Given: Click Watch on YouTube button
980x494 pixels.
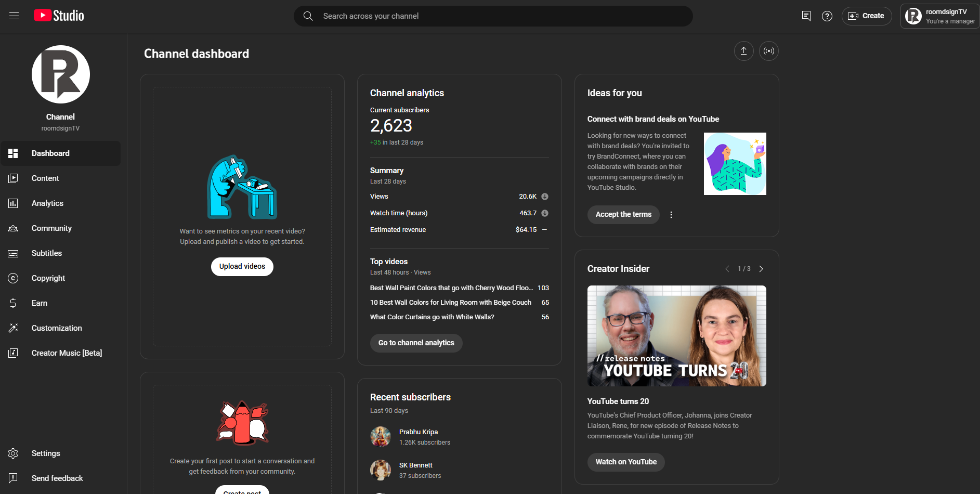Looking at the screenshot, I should pos(626,462).
